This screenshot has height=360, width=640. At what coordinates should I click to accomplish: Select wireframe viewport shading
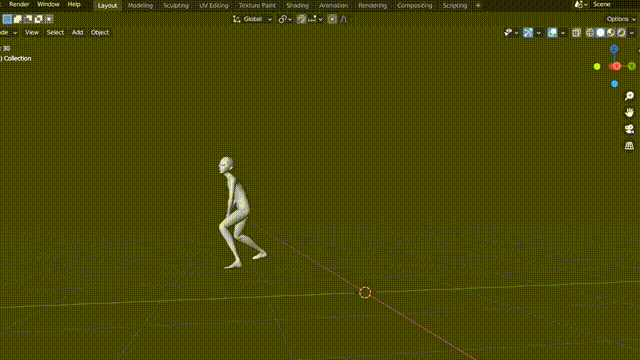pos(590,33)
